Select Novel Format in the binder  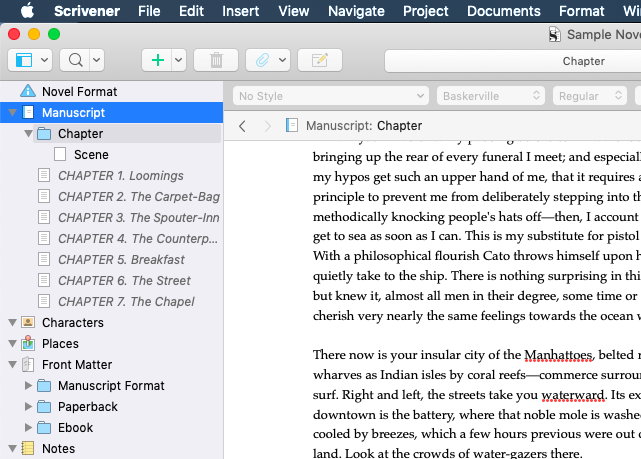(79, 92)
